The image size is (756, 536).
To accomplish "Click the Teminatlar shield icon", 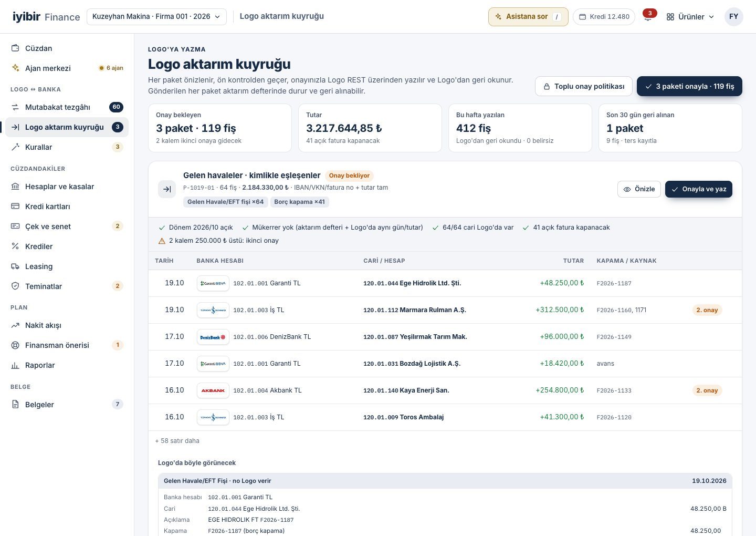I will pyautogui.click(x=15, y=286).
